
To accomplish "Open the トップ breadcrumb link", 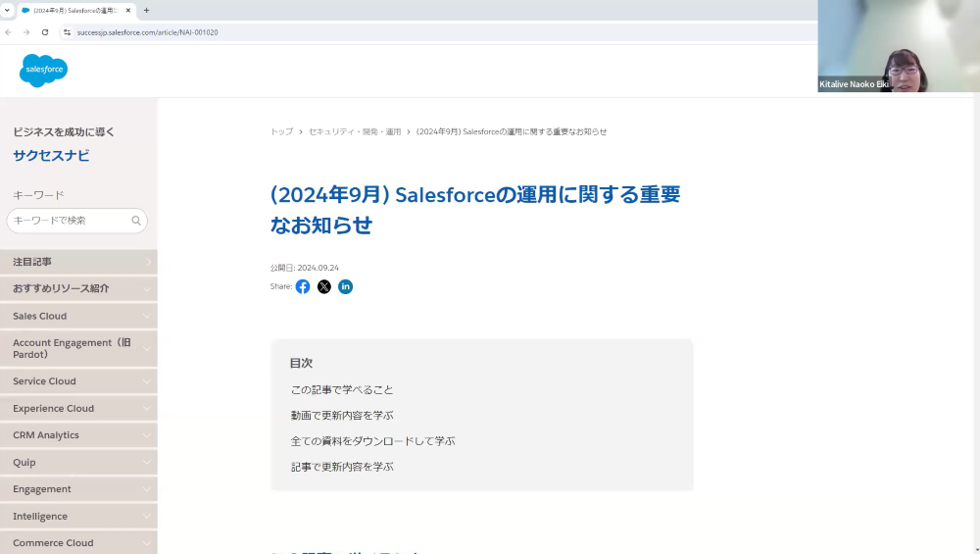I will click(281, 132).
